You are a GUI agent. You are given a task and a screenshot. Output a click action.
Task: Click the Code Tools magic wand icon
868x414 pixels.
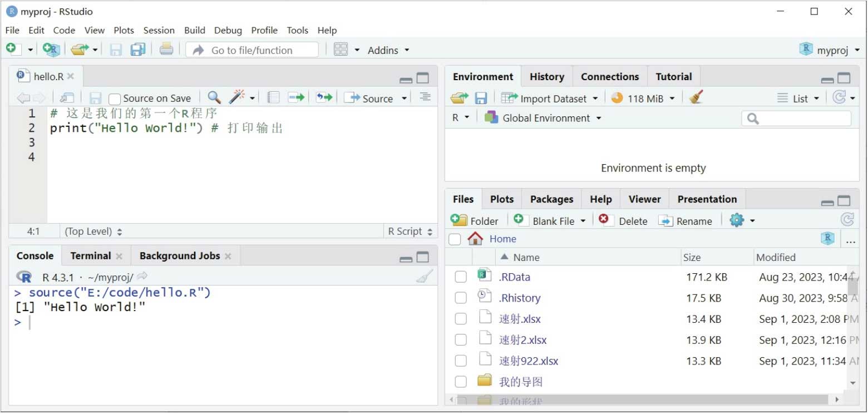tap(237, 97)
